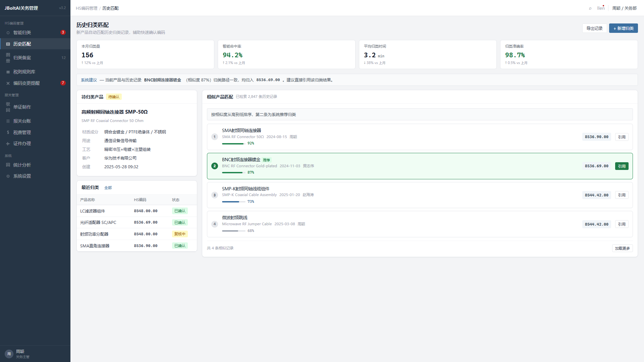644x362 pixels.
Task: Click 智能命中率 94.2% stat card
Action: click(287, 55)
